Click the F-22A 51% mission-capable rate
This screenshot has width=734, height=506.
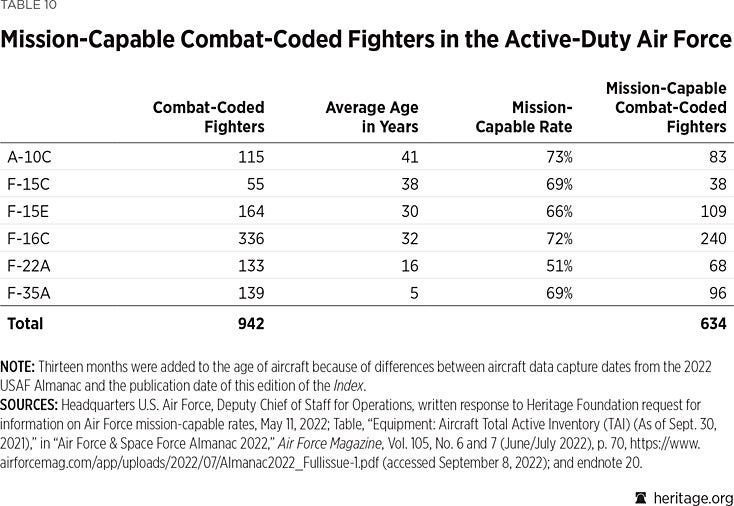(x=559, y=267)
